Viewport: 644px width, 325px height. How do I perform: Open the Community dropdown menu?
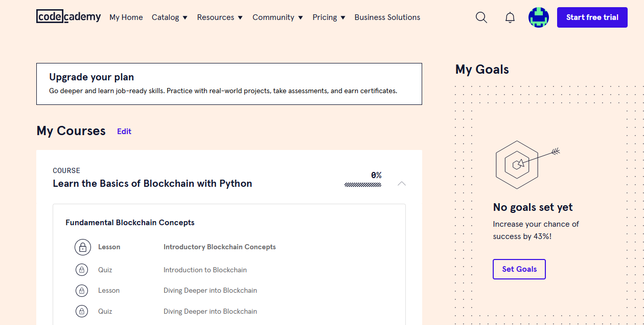tap(278, 17)
